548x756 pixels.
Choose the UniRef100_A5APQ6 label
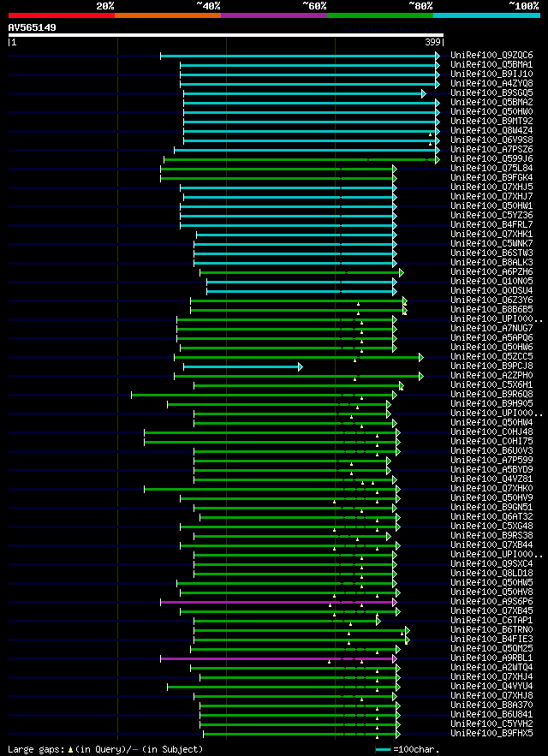[492, 338]
